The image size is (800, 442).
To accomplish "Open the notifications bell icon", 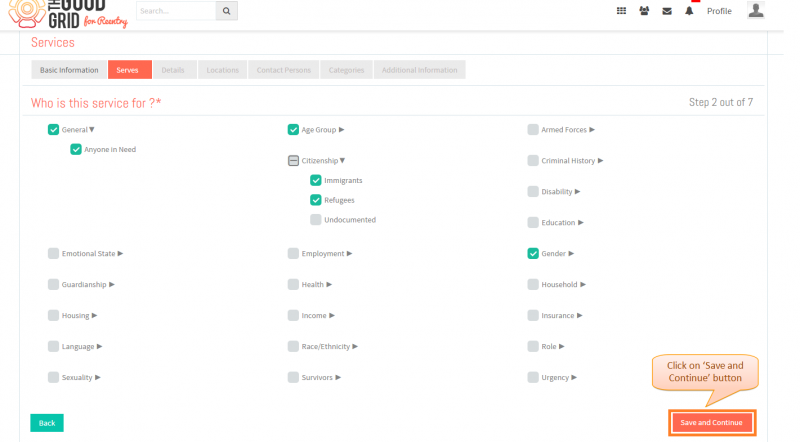I will [x=689, y=11].
